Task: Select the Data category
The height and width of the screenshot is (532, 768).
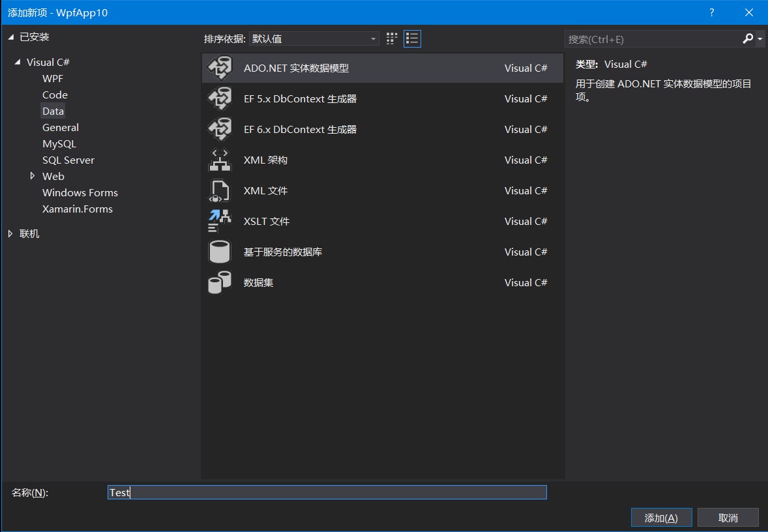Action: pyautogui.click(x=53, y=111)
